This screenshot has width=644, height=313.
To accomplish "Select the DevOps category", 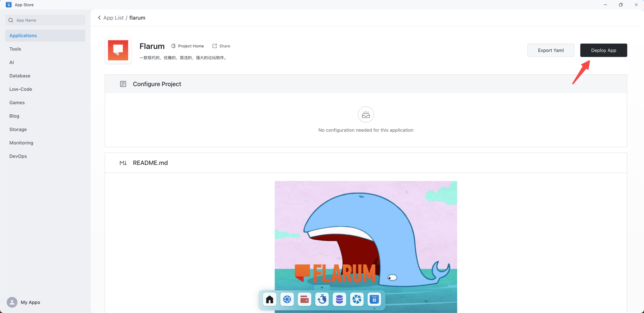I will [x=18, y=156].
